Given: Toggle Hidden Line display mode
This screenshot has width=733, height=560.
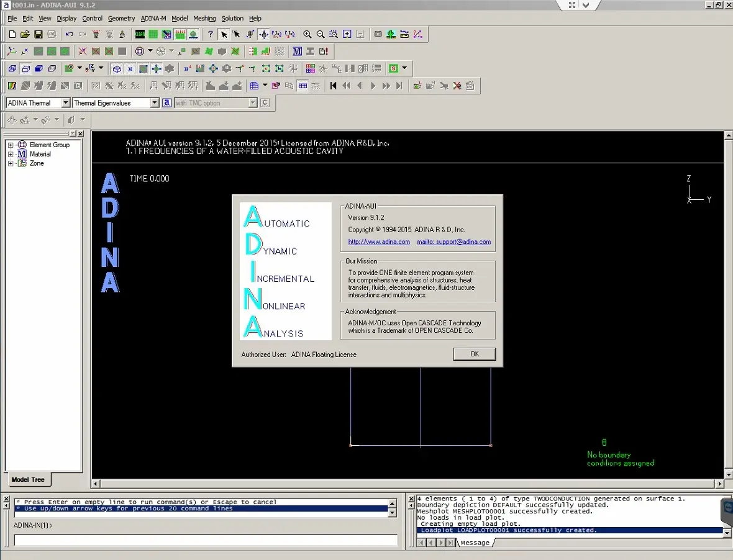Looking at the screenshot, I should 25,69.
